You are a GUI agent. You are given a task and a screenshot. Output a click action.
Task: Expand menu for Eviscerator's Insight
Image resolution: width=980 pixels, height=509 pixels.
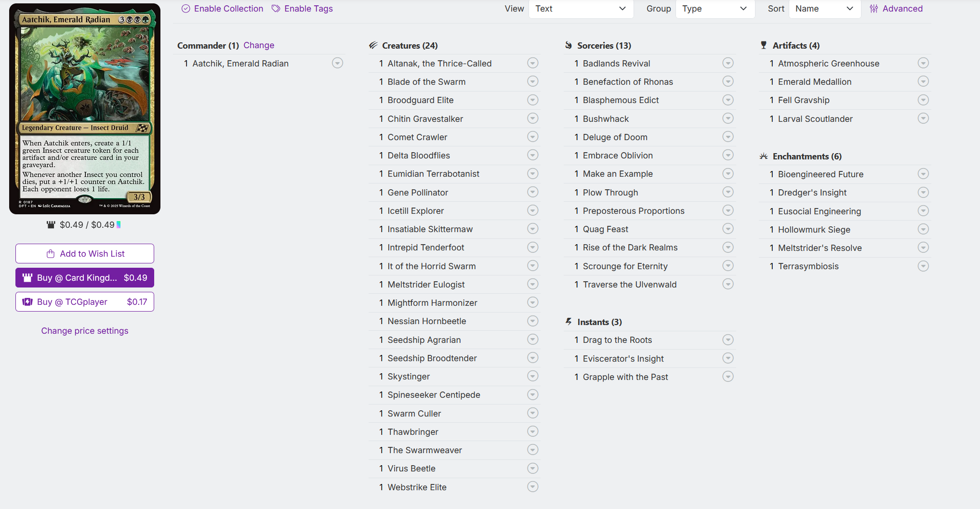pos(728,358)
